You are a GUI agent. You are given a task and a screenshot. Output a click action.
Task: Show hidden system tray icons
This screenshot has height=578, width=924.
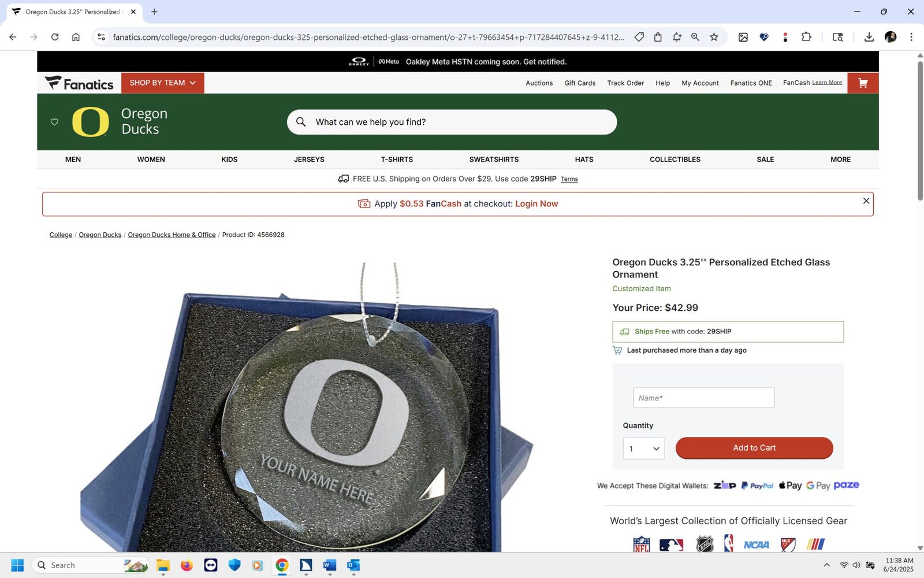(x=826, y=565)
